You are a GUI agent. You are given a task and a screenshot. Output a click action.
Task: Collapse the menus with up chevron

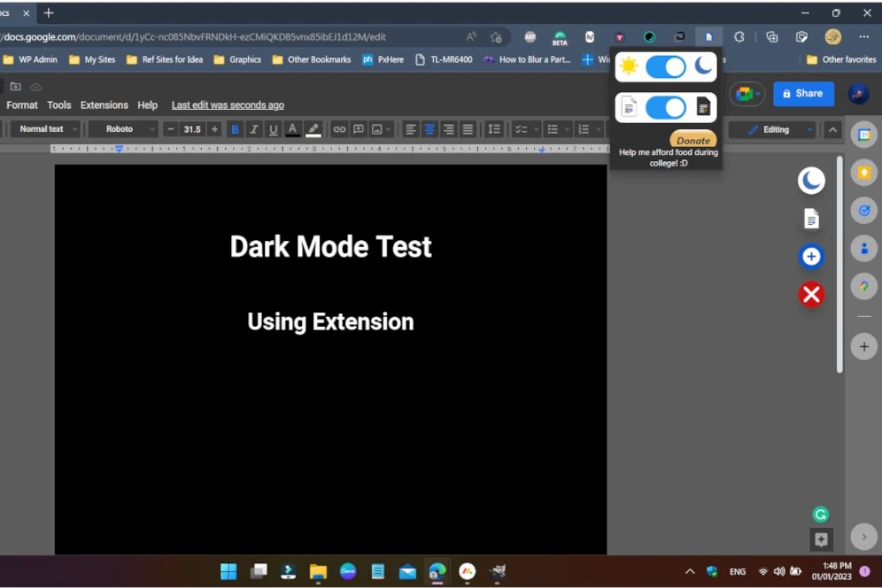point(833,129)
